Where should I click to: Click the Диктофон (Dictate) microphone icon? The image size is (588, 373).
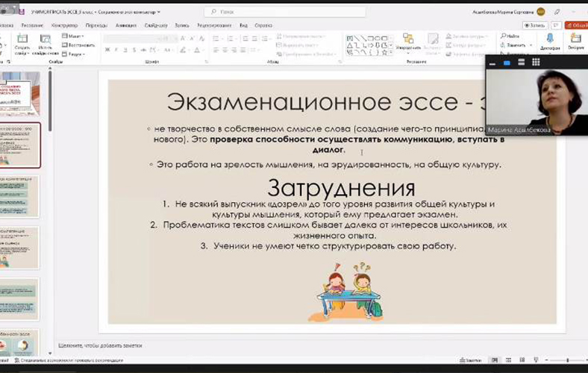coord(550,39)
